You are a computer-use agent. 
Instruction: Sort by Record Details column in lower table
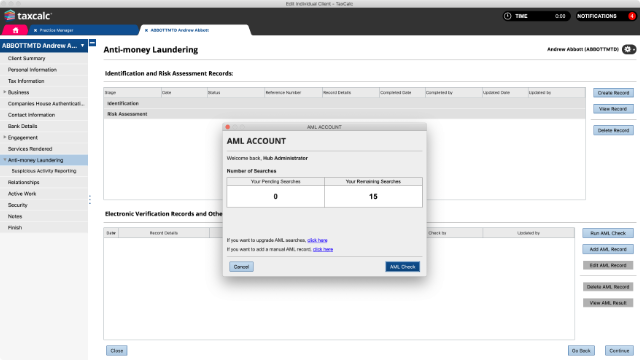pyautogui.click(x=164, y=233)
